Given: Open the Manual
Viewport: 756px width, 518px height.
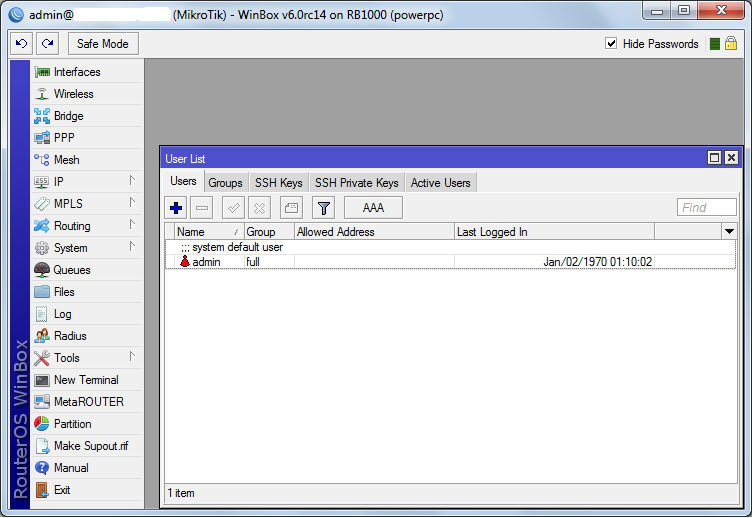Looking at the screenshot, I should (x=87, y=468).
